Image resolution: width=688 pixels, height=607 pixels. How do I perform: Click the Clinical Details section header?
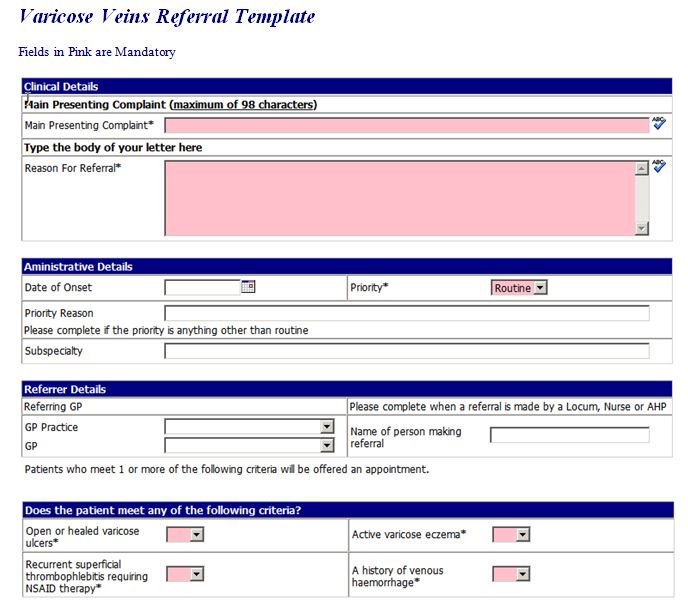click(x=347, y=86)
